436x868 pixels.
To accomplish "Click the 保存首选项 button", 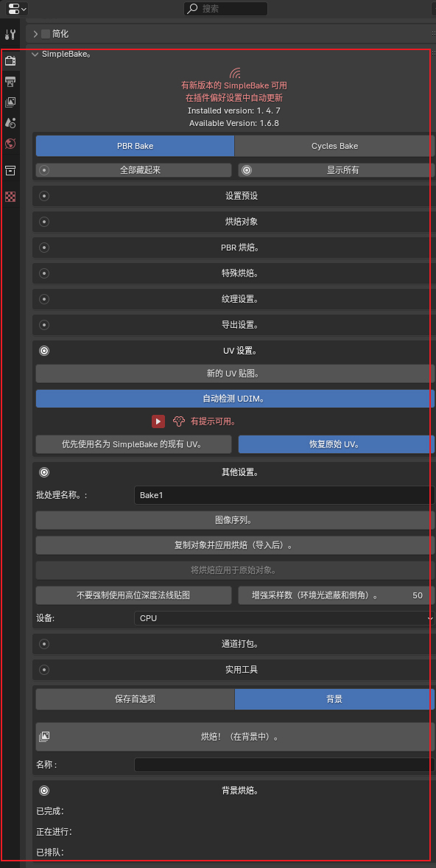I will coord(135,699).
